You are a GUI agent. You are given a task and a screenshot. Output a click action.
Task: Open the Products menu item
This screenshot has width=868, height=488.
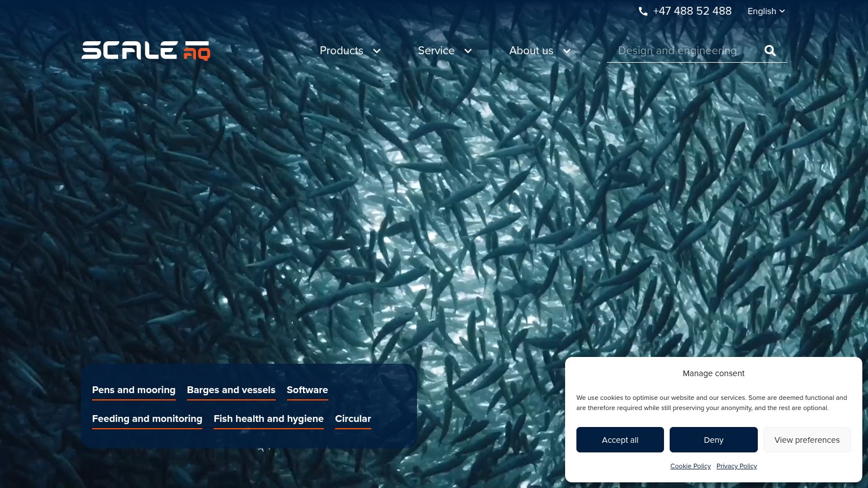[341, 51]
